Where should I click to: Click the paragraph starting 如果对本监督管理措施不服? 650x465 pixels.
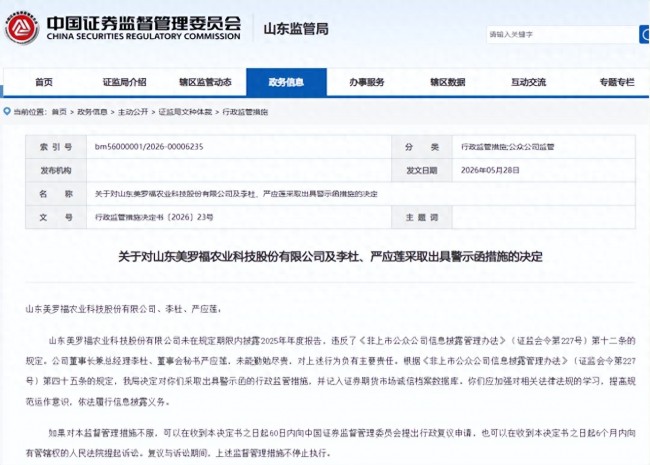[x=330, y=443]
